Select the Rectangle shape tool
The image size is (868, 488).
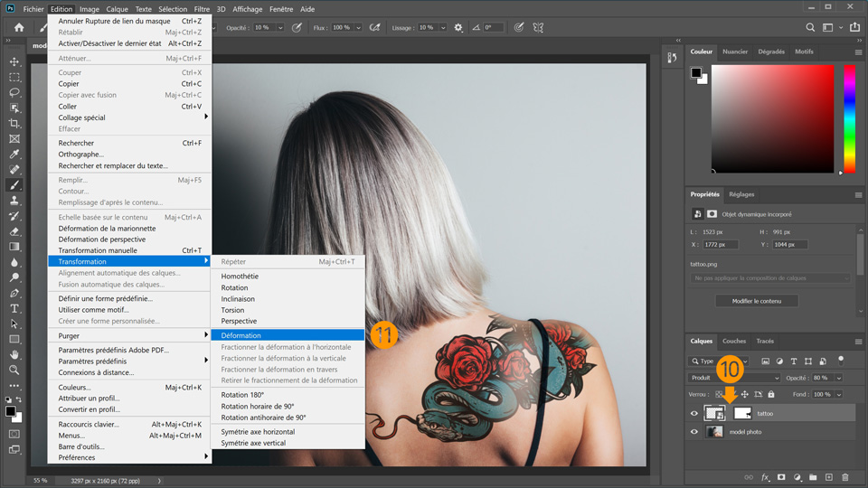(14, 339)
